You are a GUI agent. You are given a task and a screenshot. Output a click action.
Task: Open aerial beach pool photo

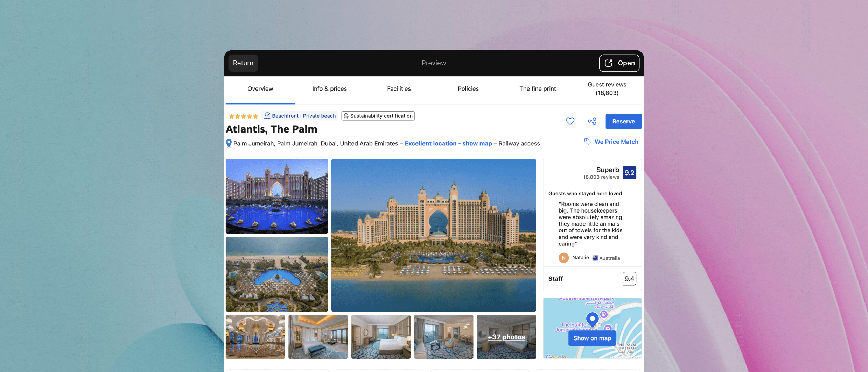[x=277, y=274]
